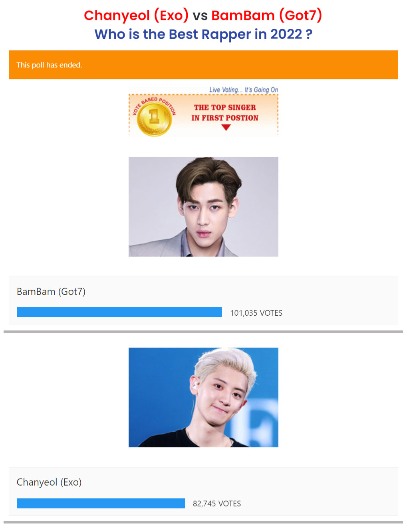Click Chanyeol's portrait photo
Viewport: 409px width, 532px height.
pos(203,398)
